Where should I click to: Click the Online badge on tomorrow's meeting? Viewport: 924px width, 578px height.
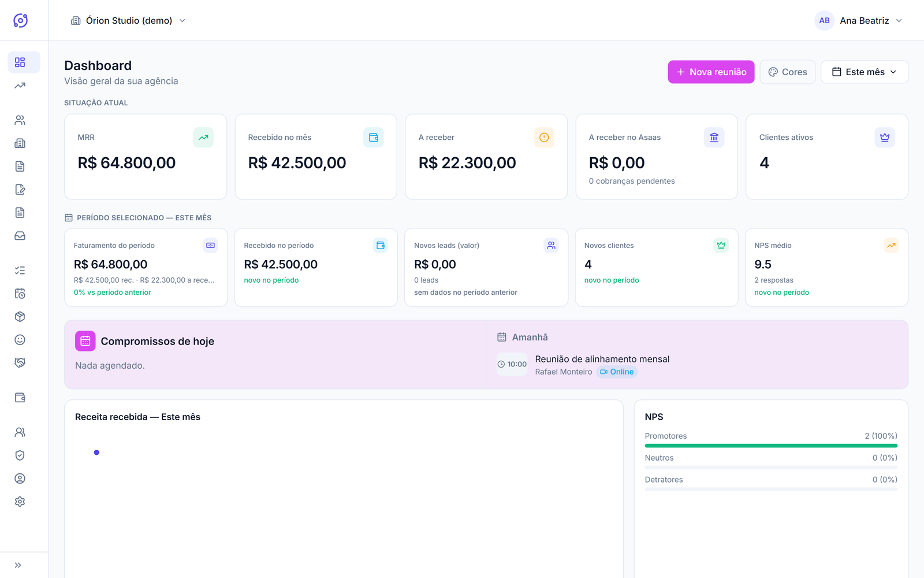617,372
